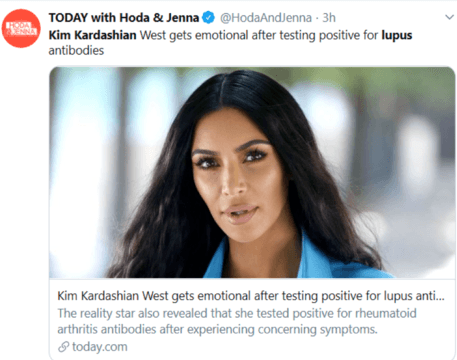The width and height of the screenshot is (457, 360).
Task: Visit the today.com domain link
Action: 100,347
